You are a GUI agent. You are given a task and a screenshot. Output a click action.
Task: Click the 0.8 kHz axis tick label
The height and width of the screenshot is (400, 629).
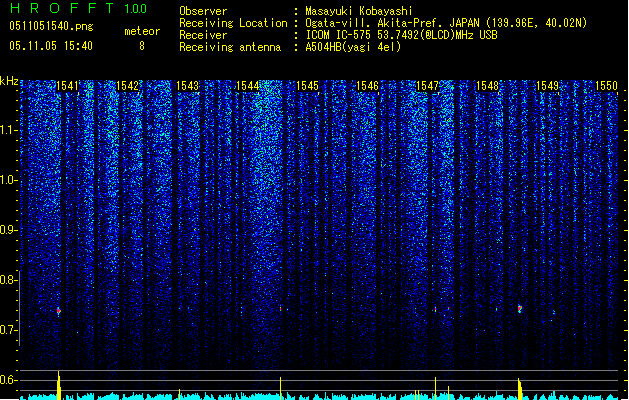pyautogui.click(x=9, y=280)
